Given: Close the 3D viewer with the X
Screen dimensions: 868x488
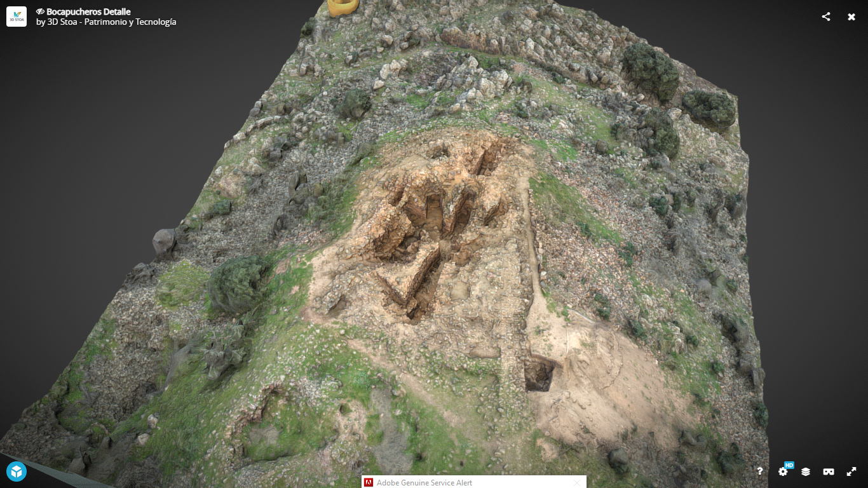Looking at the screenshot, I should (x=851, y=17).
